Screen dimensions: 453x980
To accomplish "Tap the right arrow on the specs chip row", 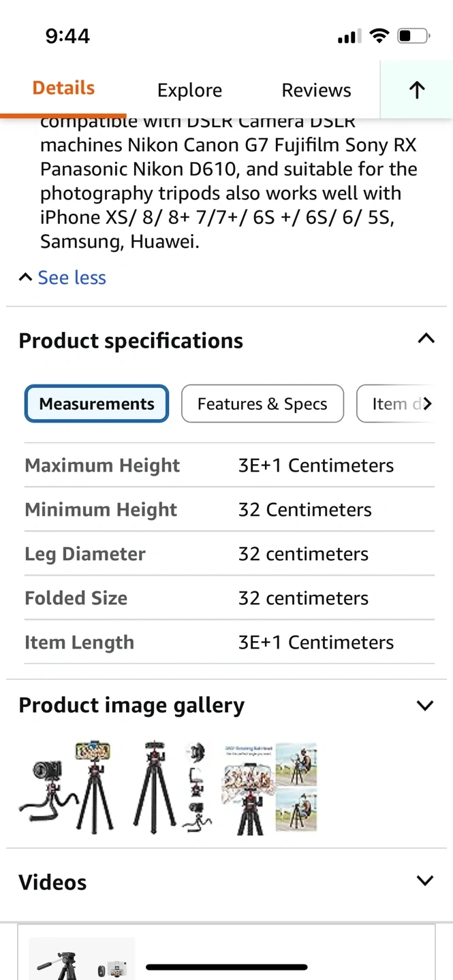I will tap(427, 404).
